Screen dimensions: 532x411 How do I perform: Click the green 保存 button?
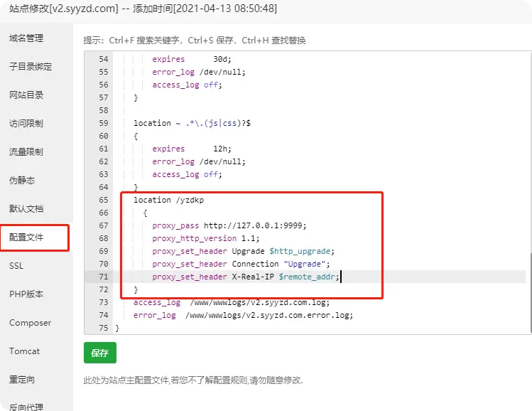click(100, 353)
